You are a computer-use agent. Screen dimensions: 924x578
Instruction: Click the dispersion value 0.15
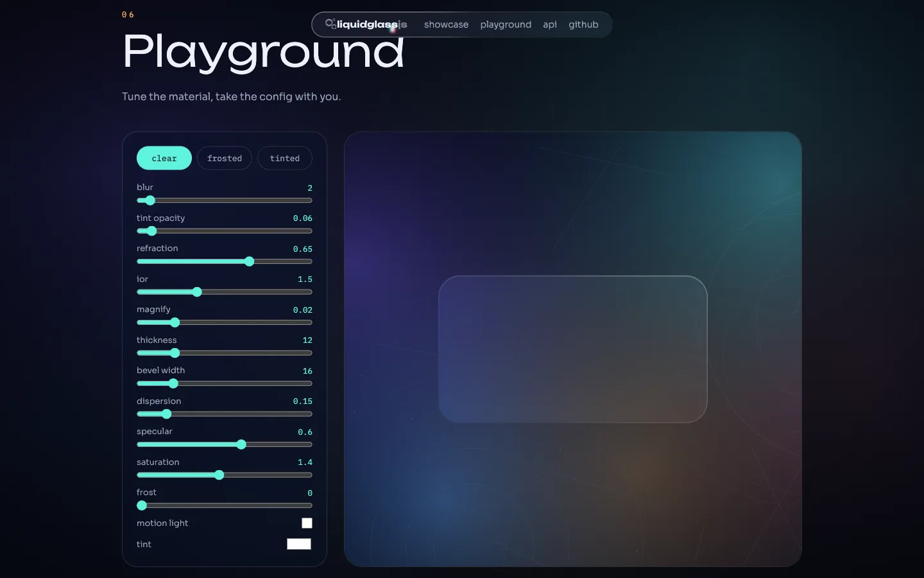(303, 401)
